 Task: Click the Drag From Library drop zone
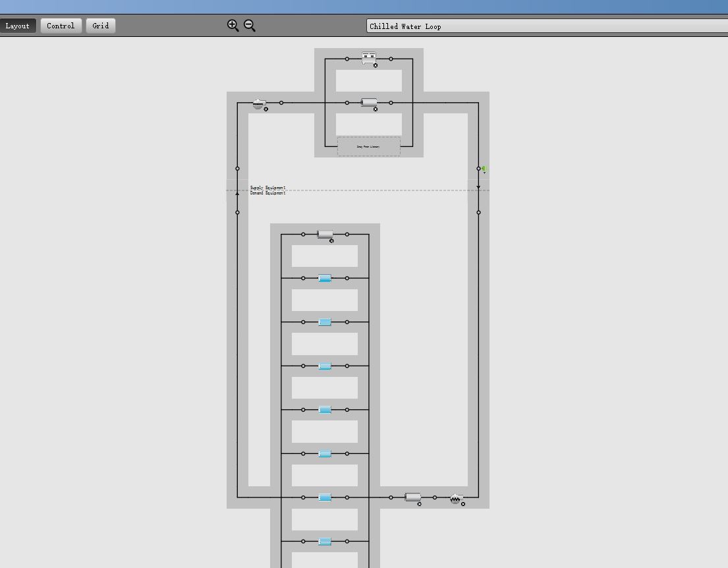click(x=369, y=146)
